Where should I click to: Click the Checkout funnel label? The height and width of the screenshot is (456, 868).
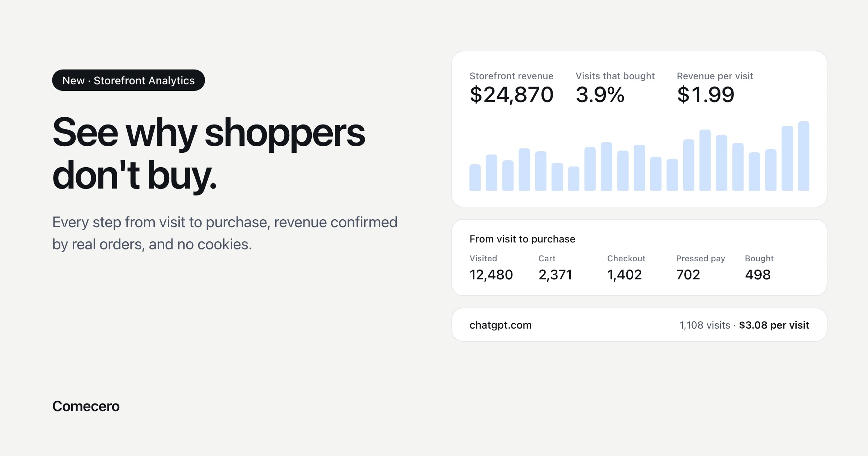click(x=626, y=258)
